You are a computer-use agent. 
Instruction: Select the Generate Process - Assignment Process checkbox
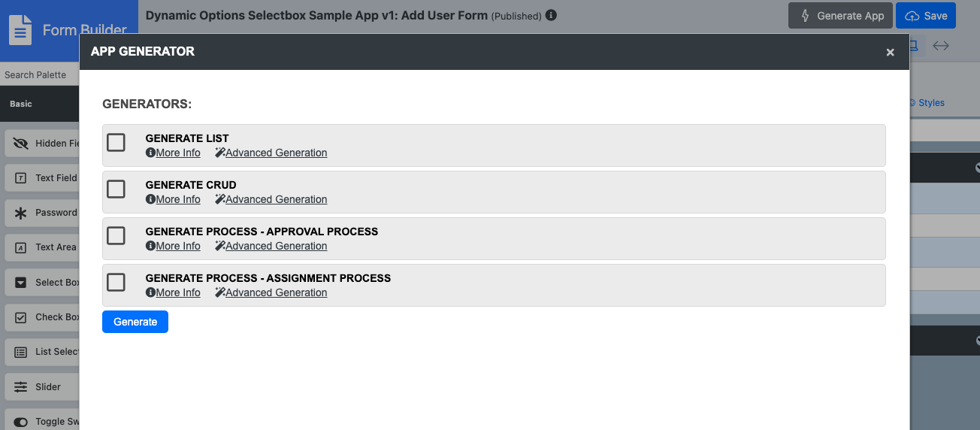(116, 282)
